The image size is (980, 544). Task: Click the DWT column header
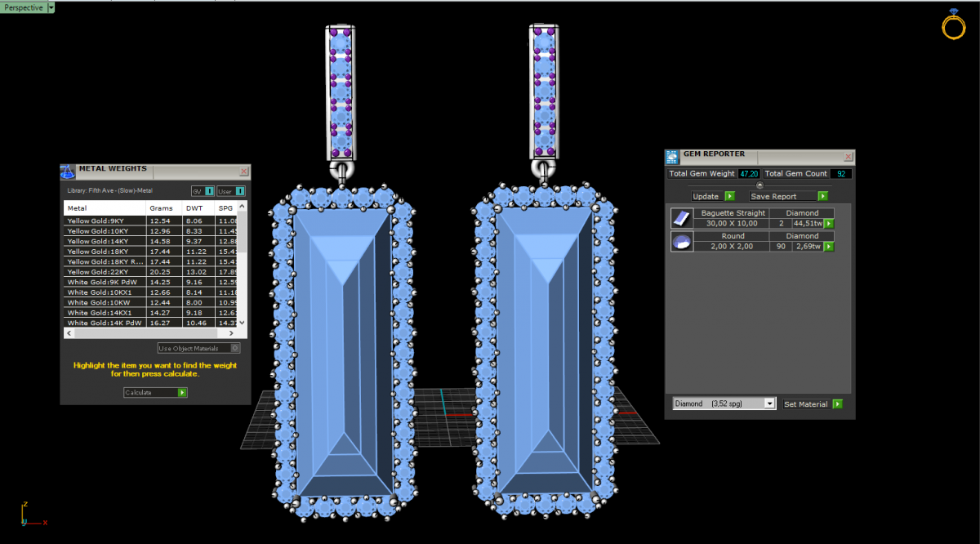(x=199, y=208)
